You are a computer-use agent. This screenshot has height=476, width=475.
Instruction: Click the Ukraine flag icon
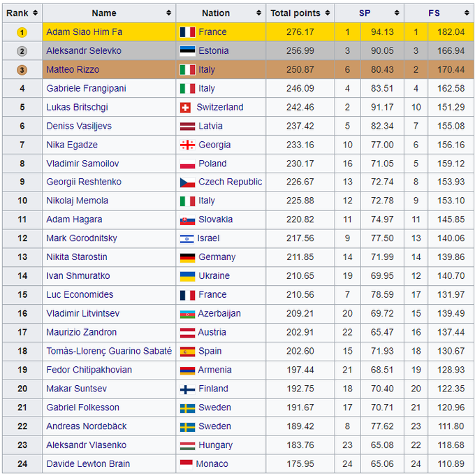click(x=187, y=276)
